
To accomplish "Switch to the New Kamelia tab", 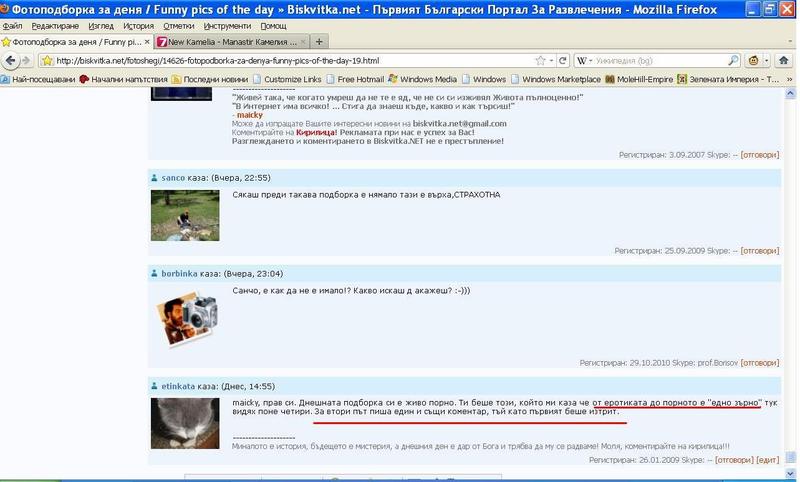I will pos(232,42).
